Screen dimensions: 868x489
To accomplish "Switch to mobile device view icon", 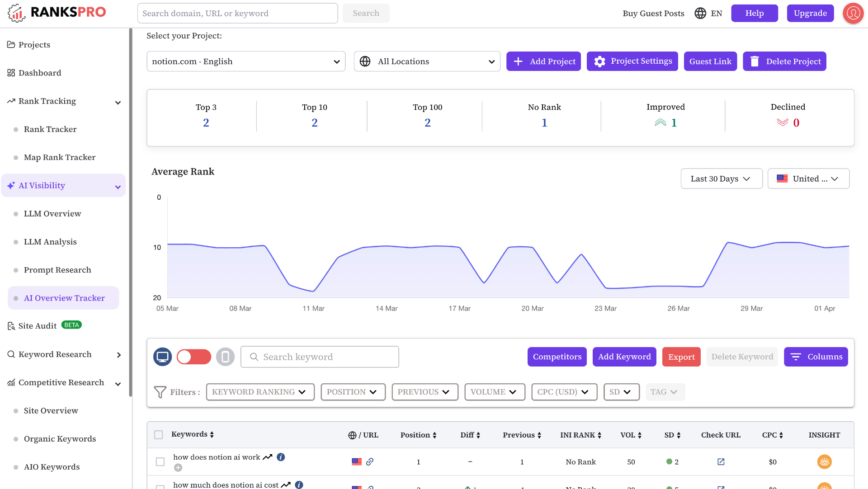I will [225, 357].
